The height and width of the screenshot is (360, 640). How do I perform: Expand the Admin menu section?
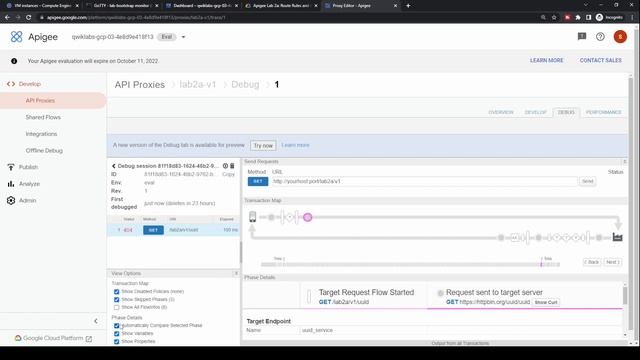point(27,200)
